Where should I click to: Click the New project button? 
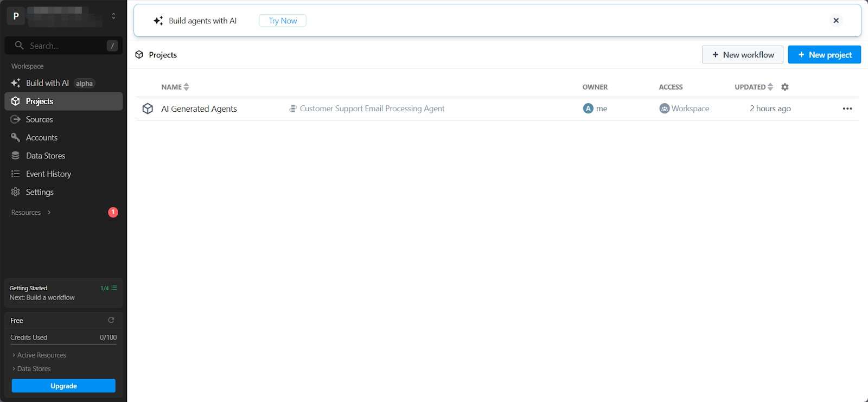824,55
